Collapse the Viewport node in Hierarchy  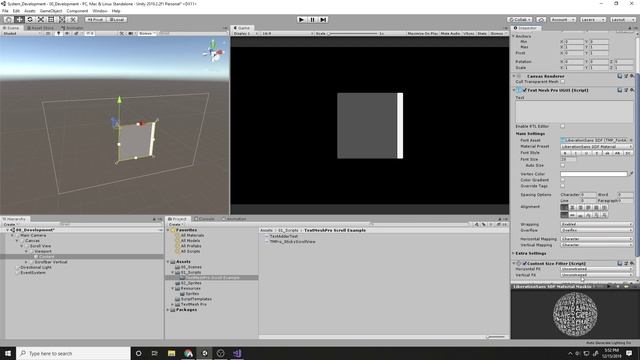27,251
